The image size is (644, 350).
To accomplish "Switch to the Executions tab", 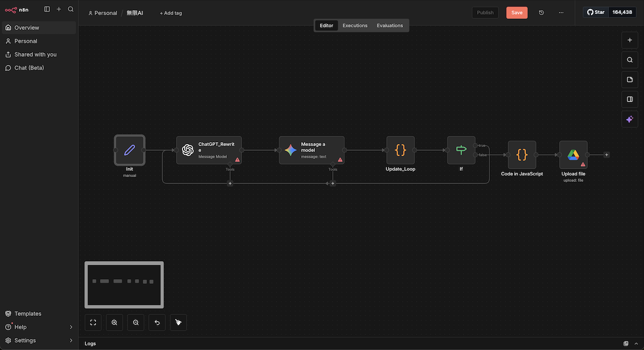I will point(355,26).
